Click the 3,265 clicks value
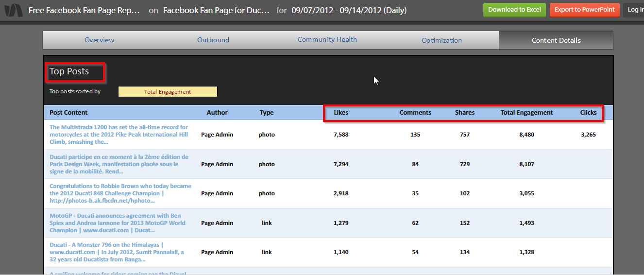This screenshot has width=644, height=275. click(588, 135)
